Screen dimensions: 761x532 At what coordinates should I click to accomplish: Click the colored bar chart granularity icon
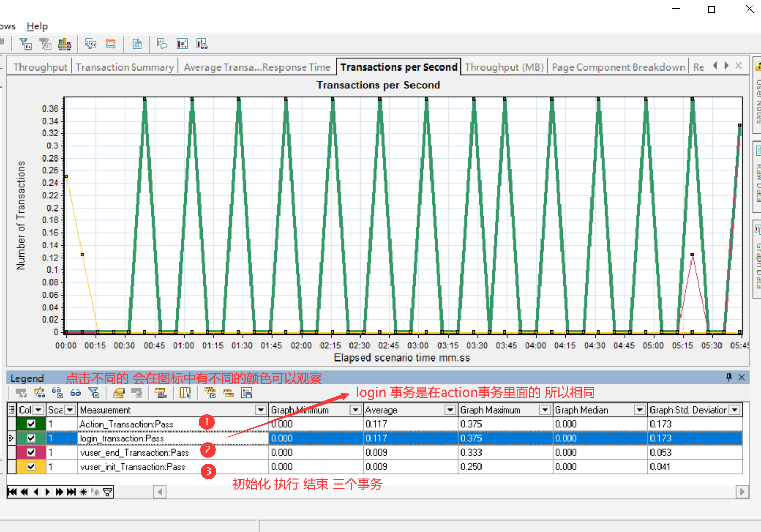pos(65,44)
